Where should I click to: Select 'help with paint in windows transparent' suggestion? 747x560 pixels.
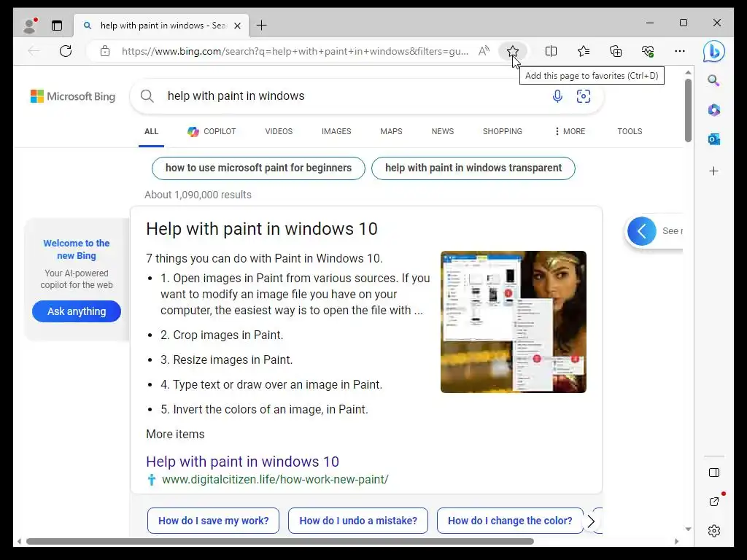473,168
